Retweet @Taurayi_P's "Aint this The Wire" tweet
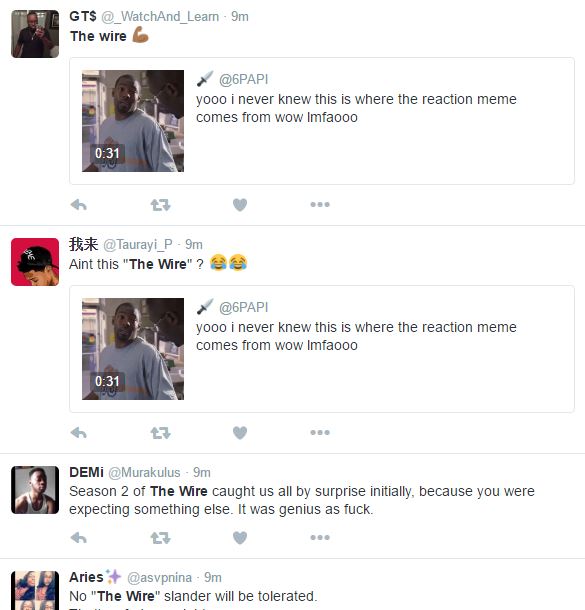 [160, 433]
